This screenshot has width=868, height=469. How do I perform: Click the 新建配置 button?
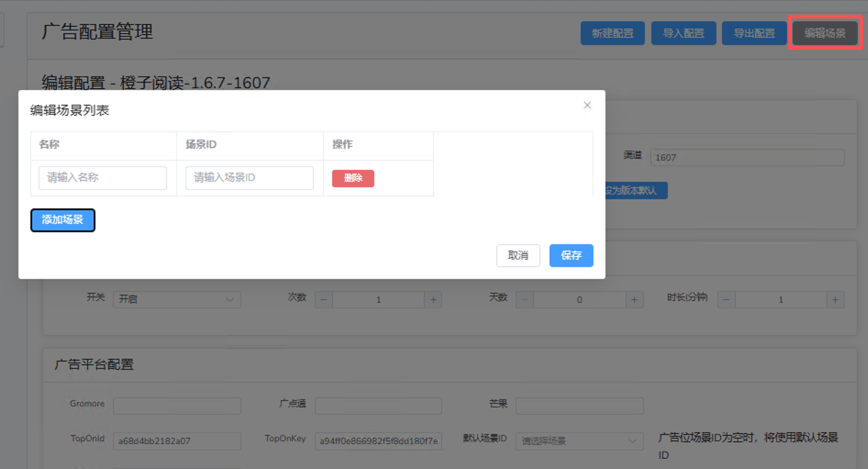612,33
